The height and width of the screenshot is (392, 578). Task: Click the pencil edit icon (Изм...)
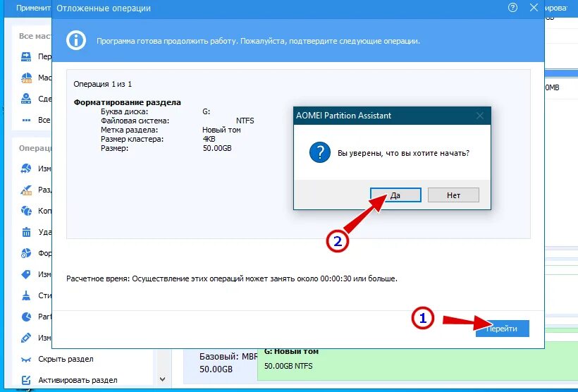pyautogui.click(x=26, y=338)
